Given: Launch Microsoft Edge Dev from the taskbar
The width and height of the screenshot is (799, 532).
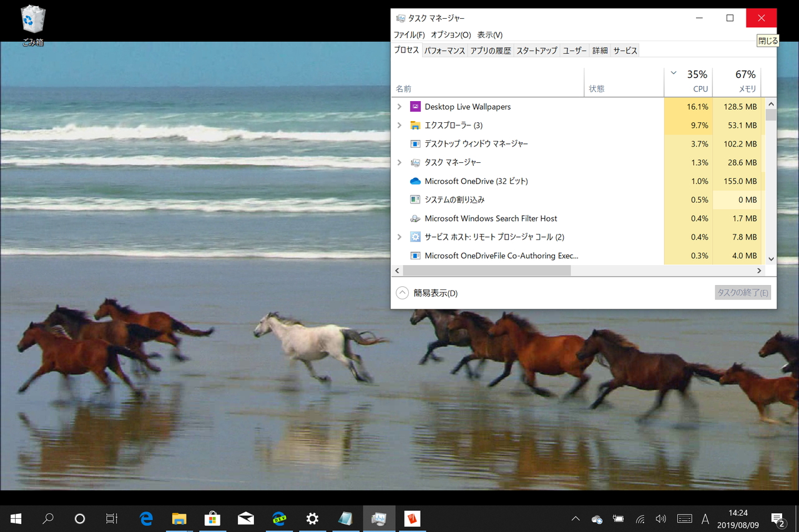Looking at the screenshot, I should 279,518.
